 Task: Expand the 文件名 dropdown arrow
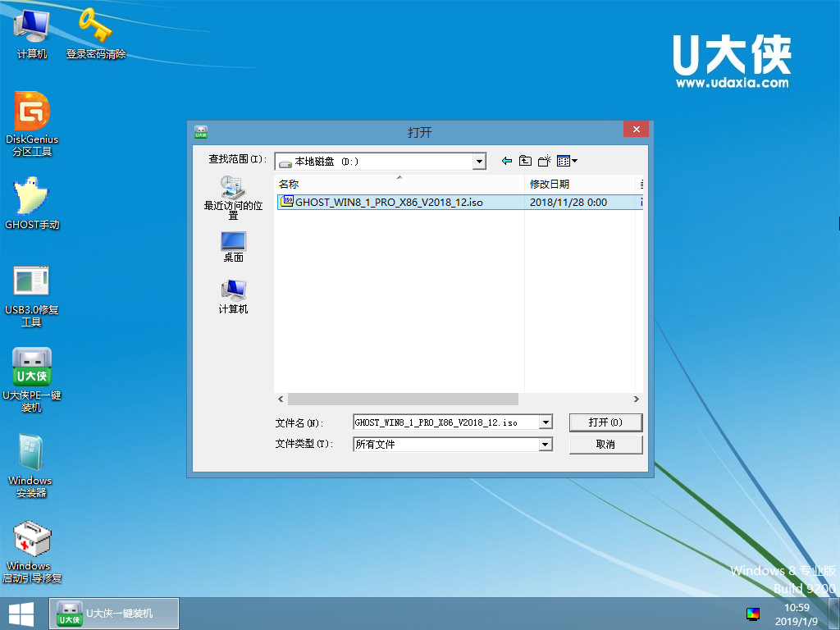pos(546,422)
